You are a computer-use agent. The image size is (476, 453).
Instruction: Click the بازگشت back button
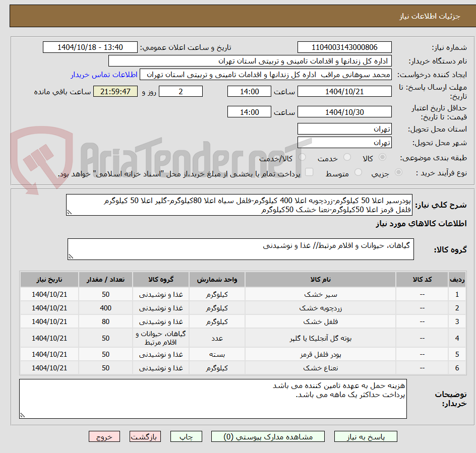coord(145,436)
